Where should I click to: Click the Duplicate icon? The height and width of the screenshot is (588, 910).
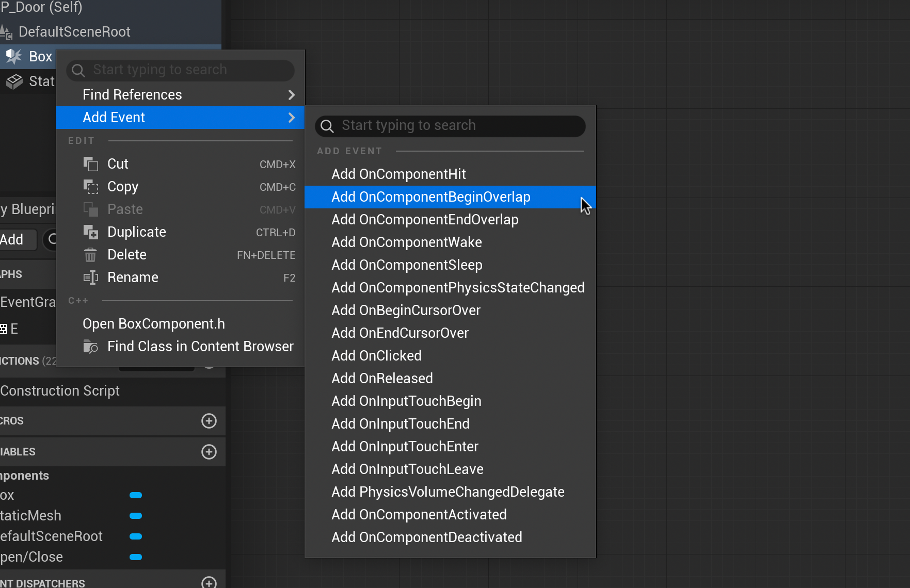[91, 232]
